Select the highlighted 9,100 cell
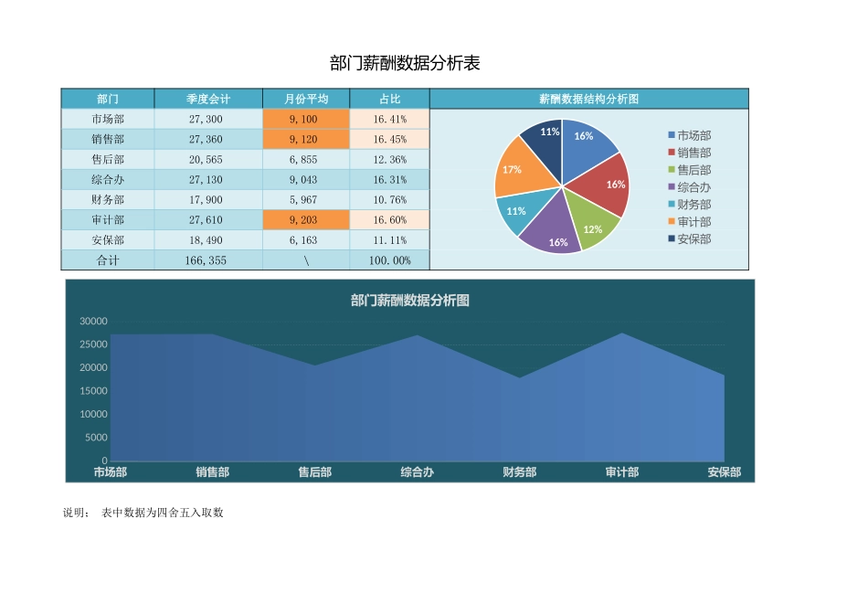The width and height of the screenshot is (868, 614). [305, 119]
